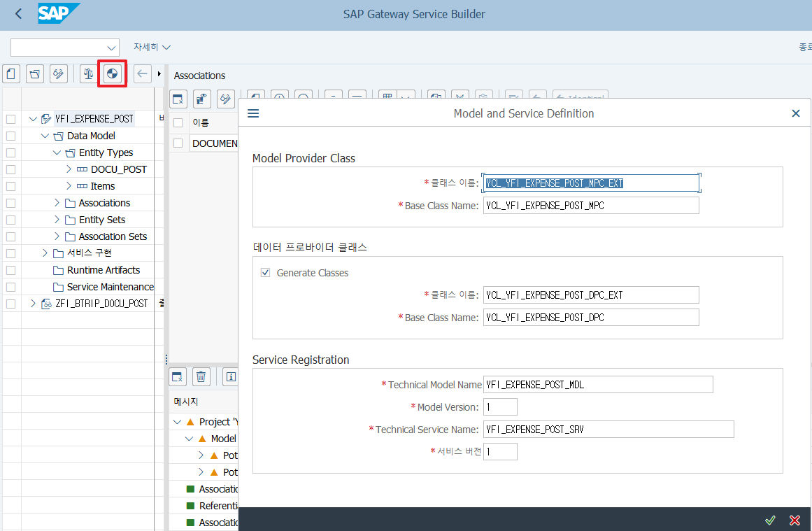The height and width of the screenshot is (531, 812).
Task: Select Service Maintenance in the tree
Action: pyautogui.click(x=111, y=286)
